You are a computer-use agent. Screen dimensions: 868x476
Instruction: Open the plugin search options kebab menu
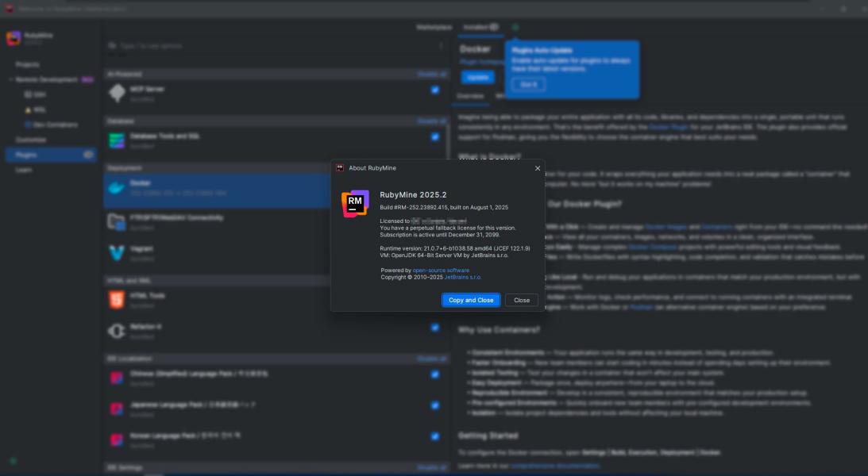pos(441,46)
